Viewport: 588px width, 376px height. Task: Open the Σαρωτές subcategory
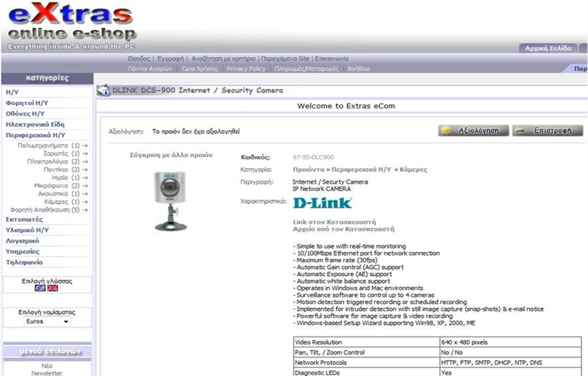click(56, 154)
